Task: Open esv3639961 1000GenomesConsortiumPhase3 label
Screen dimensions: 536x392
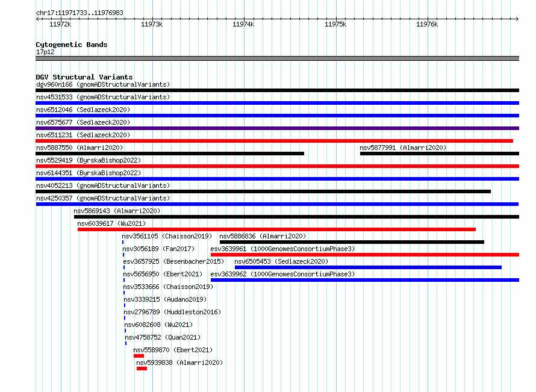Action: pyautogui.click(x=282, y=249)
